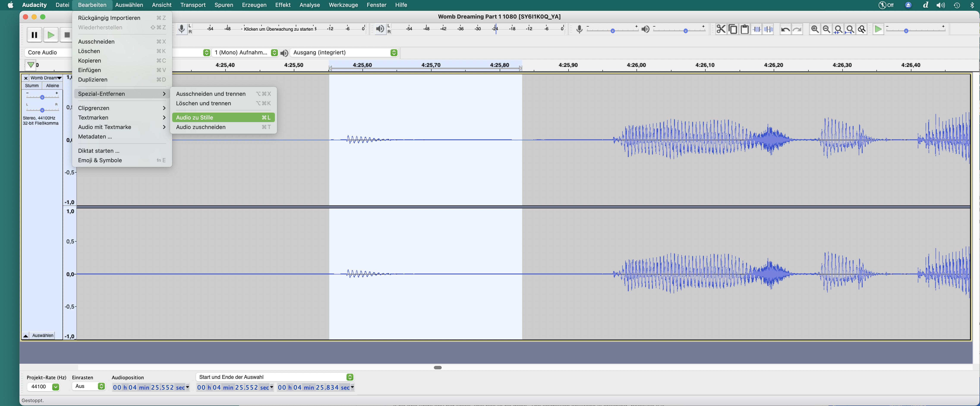Image resolution: width=980 pixels, height=406 pixels.
Task: Close the Womb Dream track with X
Action: point(25,78)
